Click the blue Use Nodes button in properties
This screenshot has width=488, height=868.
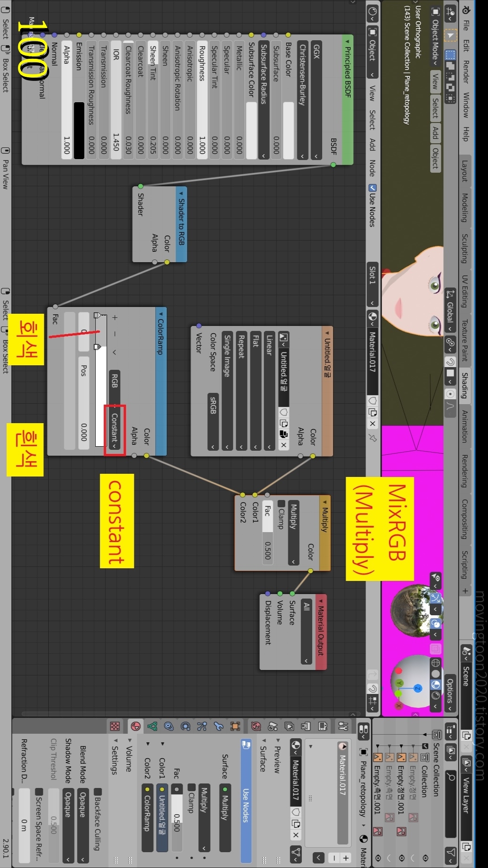coord(246,801)
